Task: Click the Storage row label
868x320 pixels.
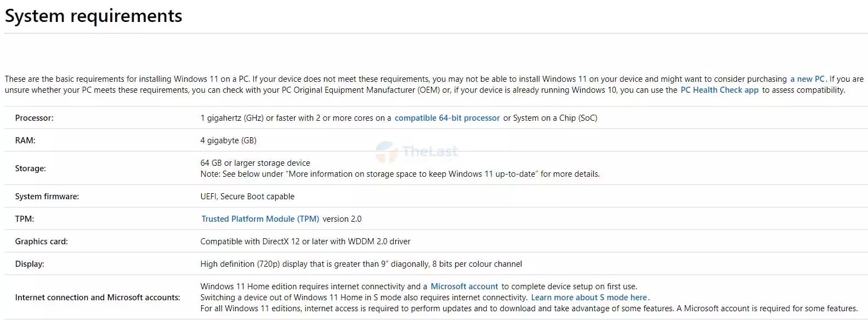Action: point(30,169)
